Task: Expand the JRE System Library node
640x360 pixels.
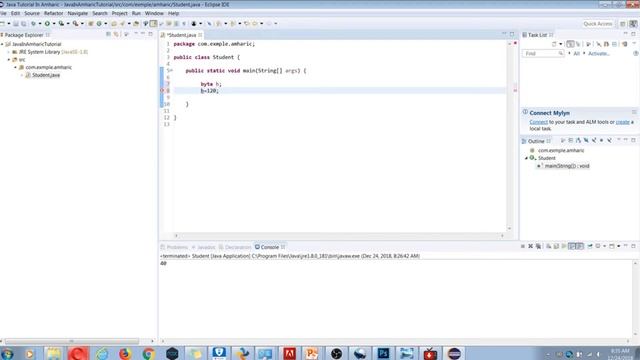Action: pyautogui.click(x=9, y=52)
